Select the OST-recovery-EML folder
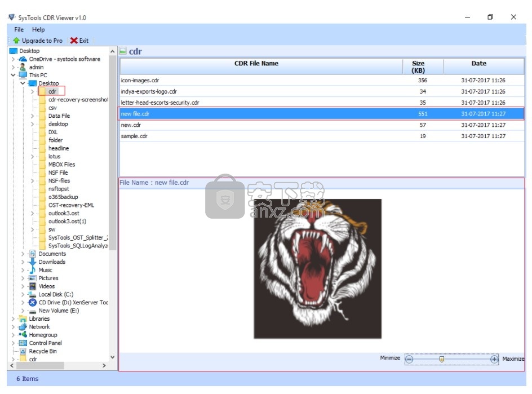 coord(71,205)
